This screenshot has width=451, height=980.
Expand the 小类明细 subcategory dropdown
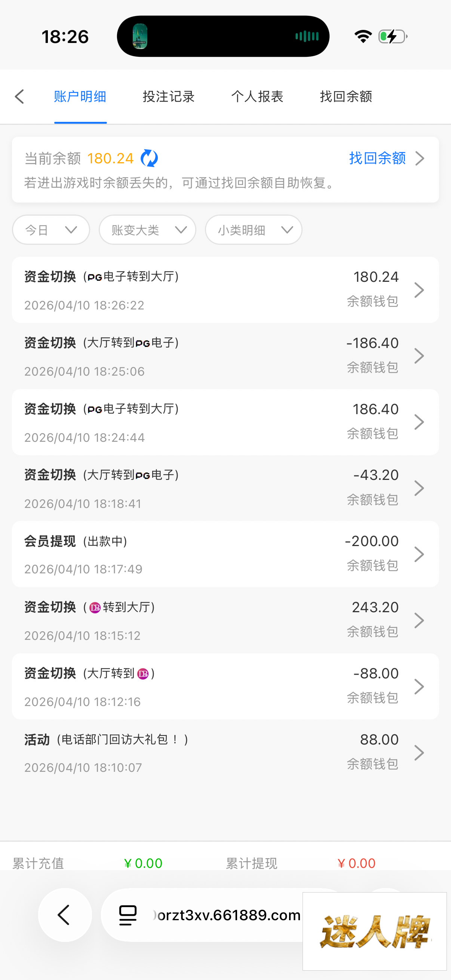tap(254, 230)
